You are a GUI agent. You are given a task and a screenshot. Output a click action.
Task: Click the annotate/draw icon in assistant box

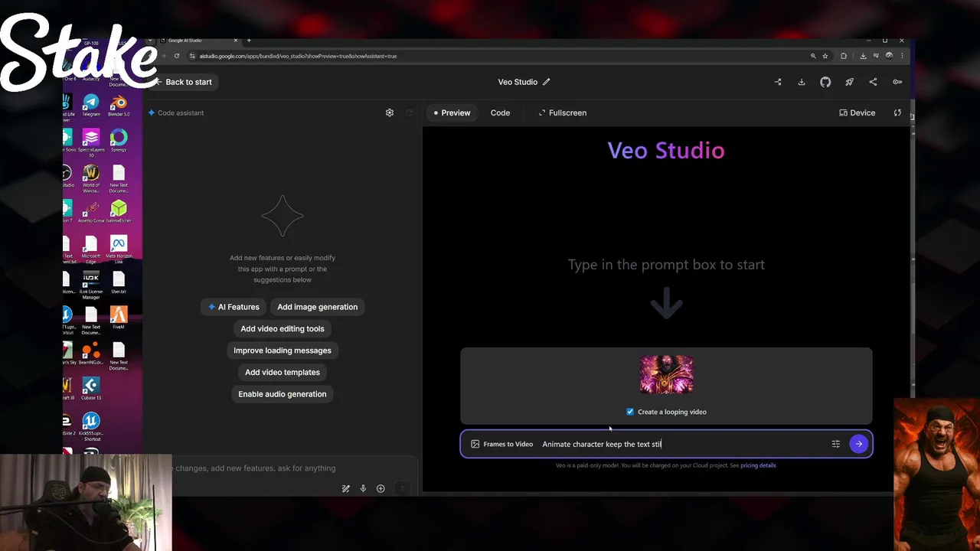coord(346,488)
